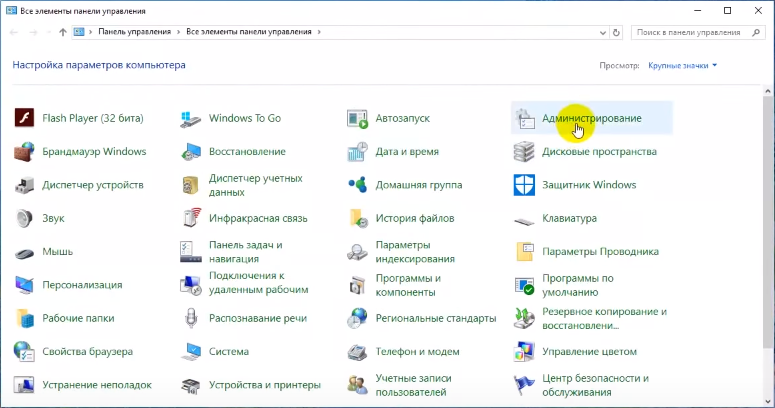This screenshot has height=408, width=775.
Task: Click the back navigation arrow
Action: pos(14,32)
